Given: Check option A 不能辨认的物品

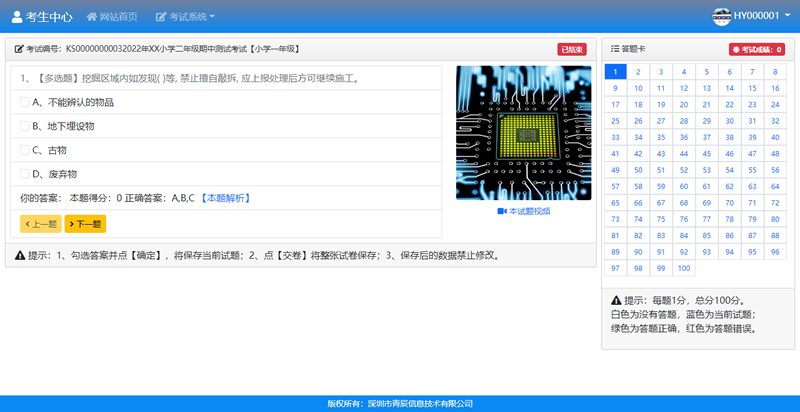Looking at the screenshot, I should pos(25,102).
